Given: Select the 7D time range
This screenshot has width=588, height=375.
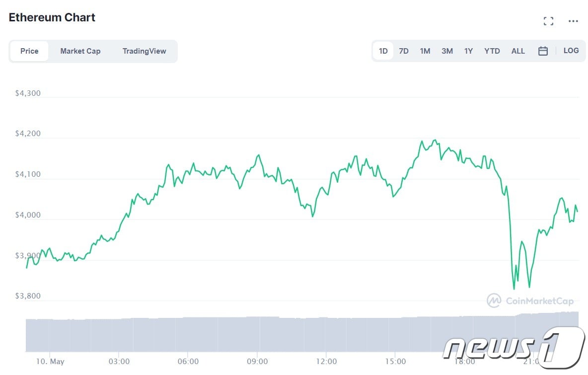Looking at the screenshot, I should 404,51.
